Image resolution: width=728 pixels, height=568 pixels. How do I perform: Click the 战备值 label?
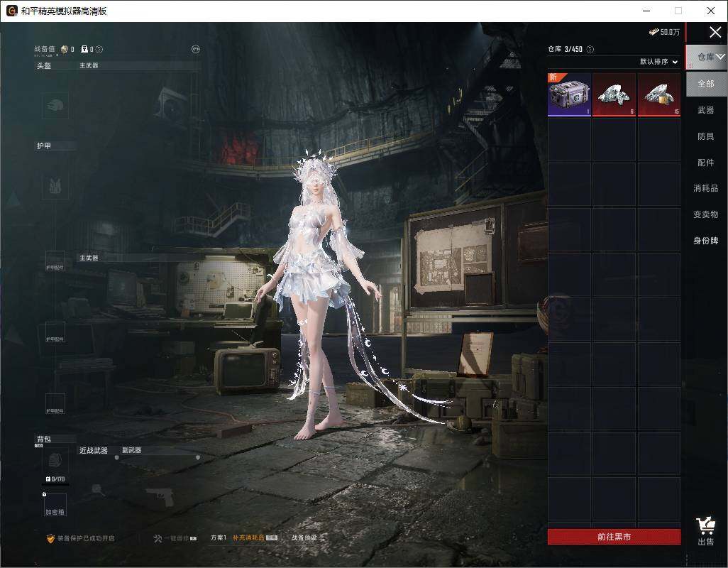click(x=45, y=49)
